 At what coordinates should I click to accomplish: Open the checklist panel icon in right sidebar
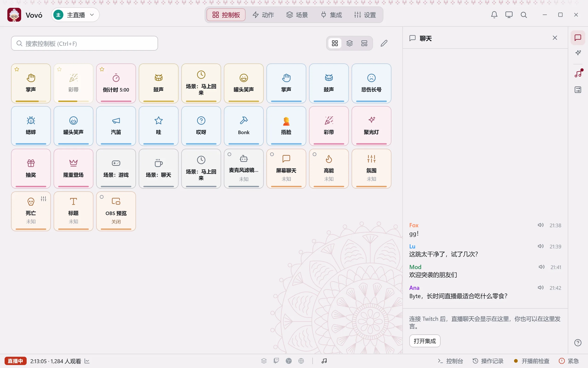click(578, 90)
